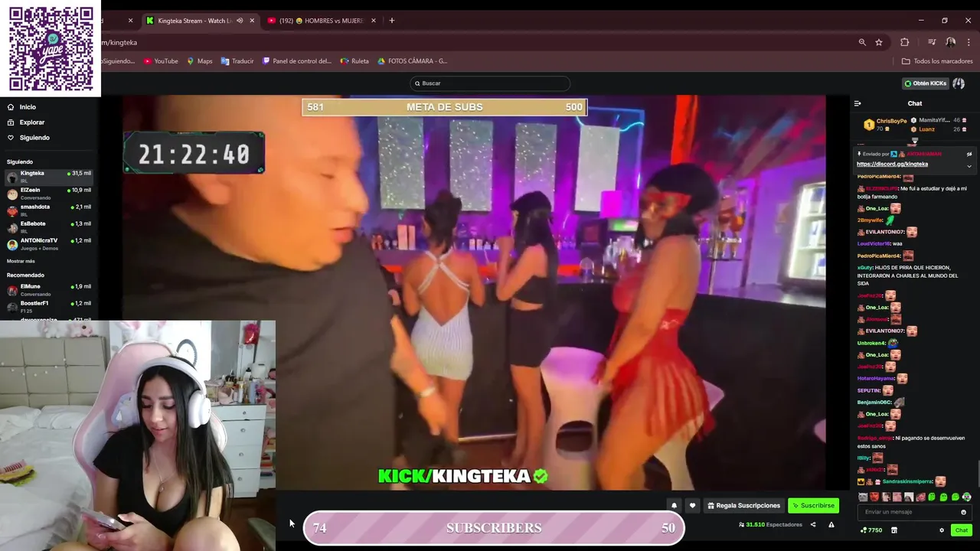The height and width of the screenshot is (551, 980).
Task: Open the browser media control icon
Action: 932,42
